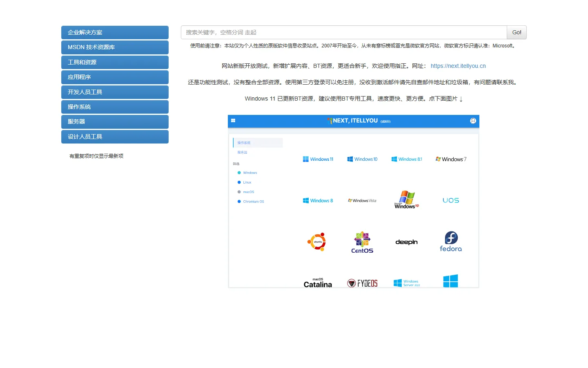The width and height of the screenshot is (588, 368).
Task: Click the Windows 8.1 logo in preview
Action: 407,159
